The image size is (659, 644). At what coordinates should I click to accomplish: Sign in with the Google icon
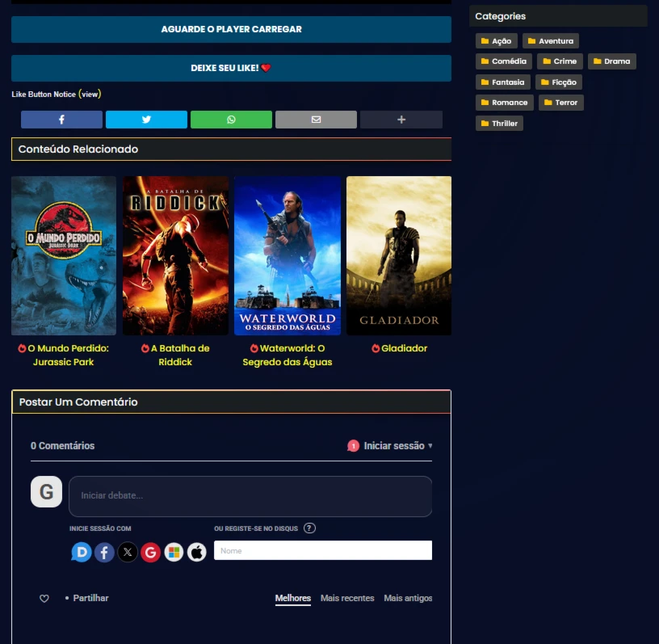point(150,552)
